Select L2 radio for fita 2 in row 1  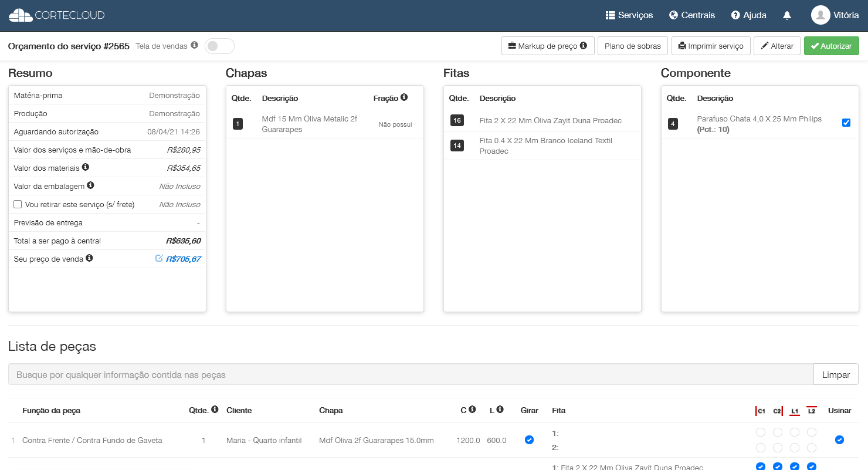812,448
